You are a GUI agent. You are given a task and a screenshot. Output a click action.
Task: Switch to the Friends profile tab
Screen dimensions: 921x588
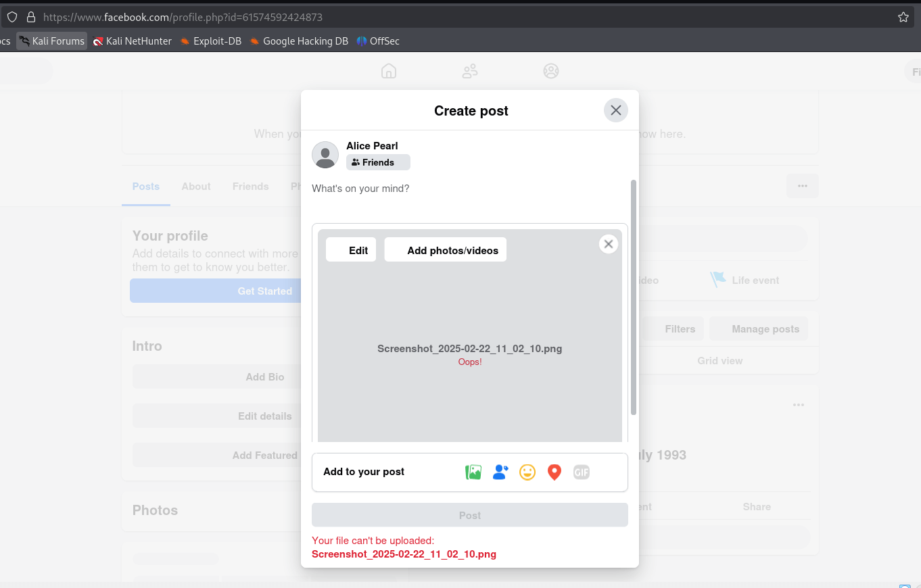251,187
